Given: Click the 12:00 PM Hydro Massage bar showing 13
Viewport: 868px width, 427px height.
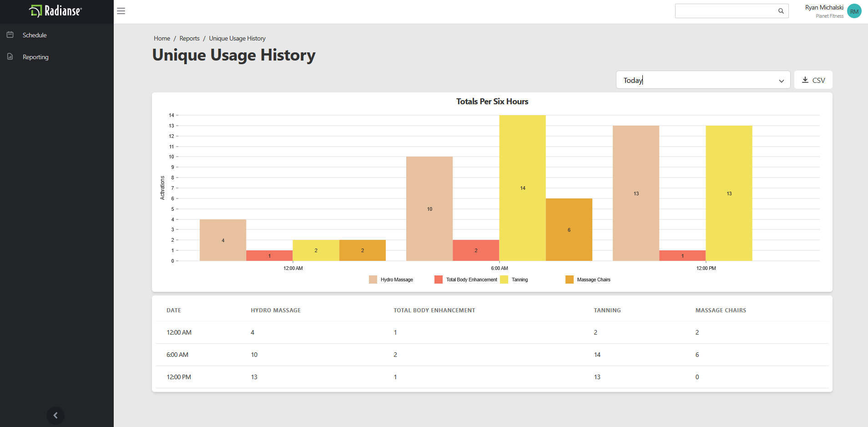Looking at the screenshot, I should pyautogui.click(x=636, y=193).
